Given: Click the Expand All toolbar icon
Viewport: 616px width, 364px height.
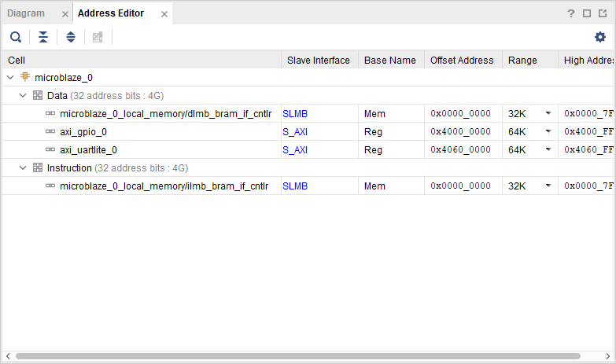Looking at the screenshot, I should click(x=71, y=37).
